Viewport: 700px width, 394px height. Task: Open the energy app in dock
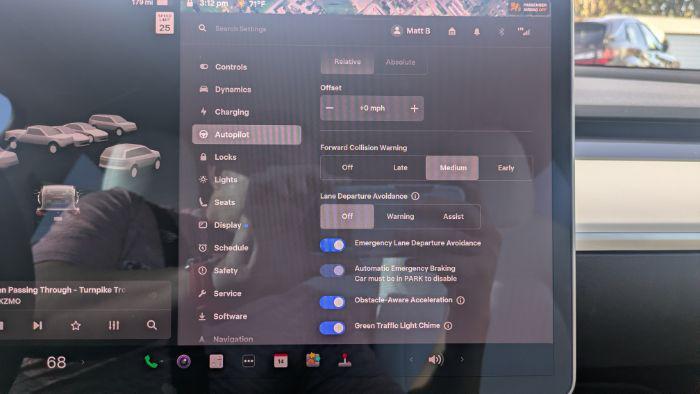[216, 361]
